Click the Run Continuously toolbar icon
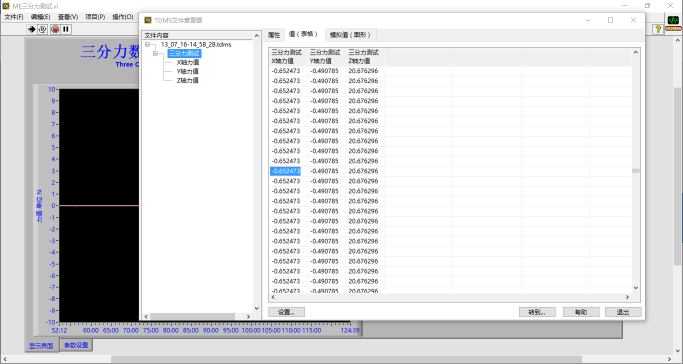The width and height of the screenshot is (683, 364). (43, 29)
